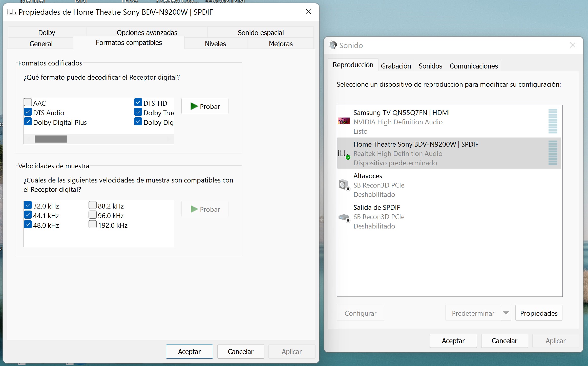Viewport: 588px width, 366px height.
Task: Uncheck the 44.1 kHz sample rate
Action: [28, 215]
